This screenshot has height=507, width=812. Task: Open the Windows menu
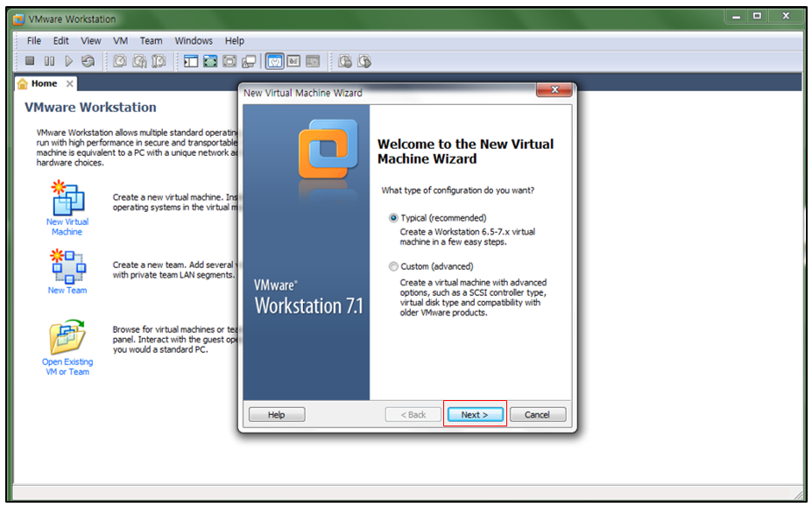(x=194, y=40)
